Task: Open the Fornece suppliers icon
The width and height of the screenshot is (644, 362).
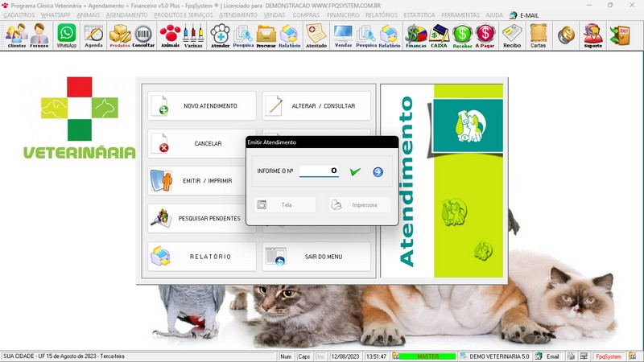Action: click(x=39, y=35)
